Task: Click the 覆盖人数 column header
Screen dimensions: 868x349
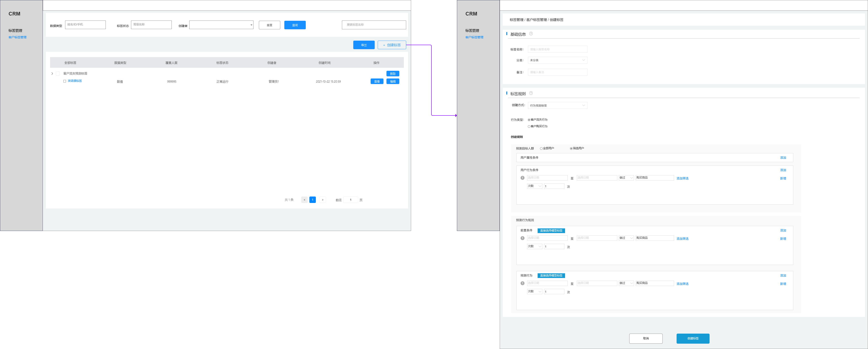Action: pos(172,63)
